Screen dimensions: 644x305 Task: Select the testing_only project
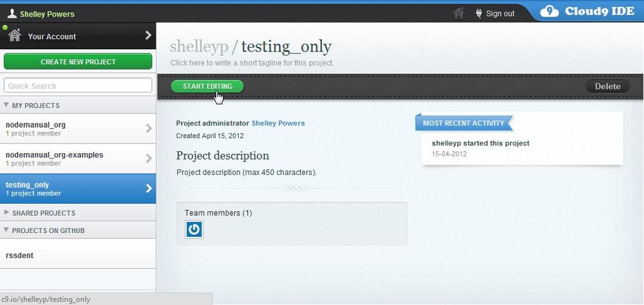[x=78, y=189]
